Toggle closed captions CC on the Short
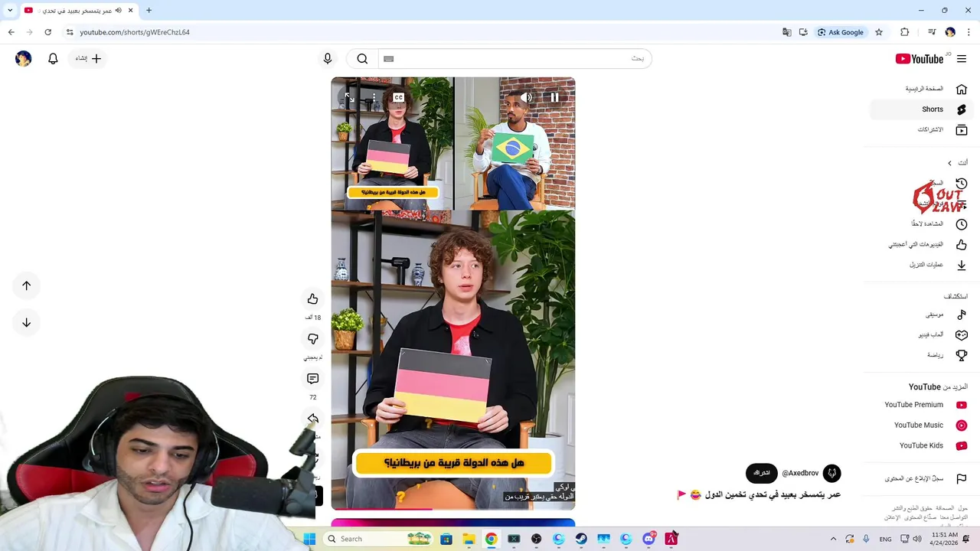The height and width of the screenshot is (551, 980). (x=398, y=97)
